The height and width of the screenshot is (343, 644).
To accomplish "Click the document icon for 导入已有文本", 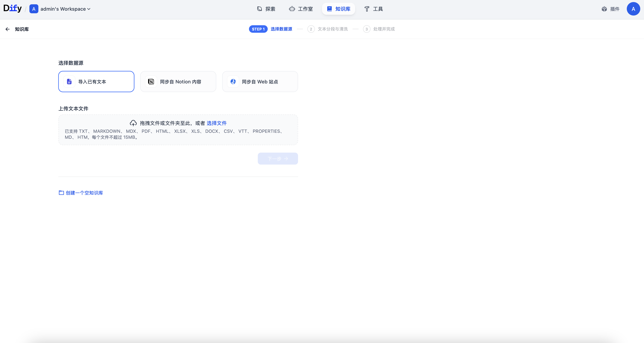I will [69, 82].
